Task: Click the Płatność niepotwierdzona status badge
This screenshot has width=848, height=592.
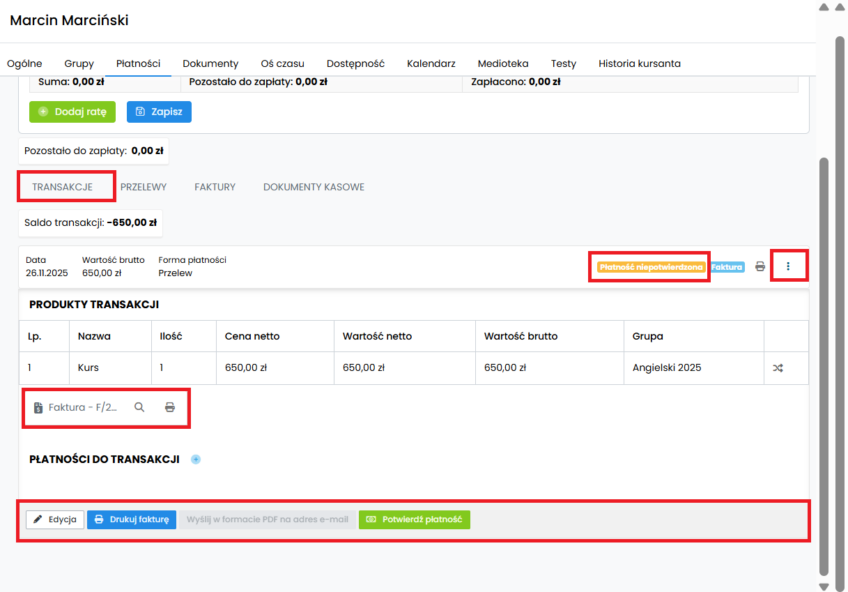Action: [650, 267]
